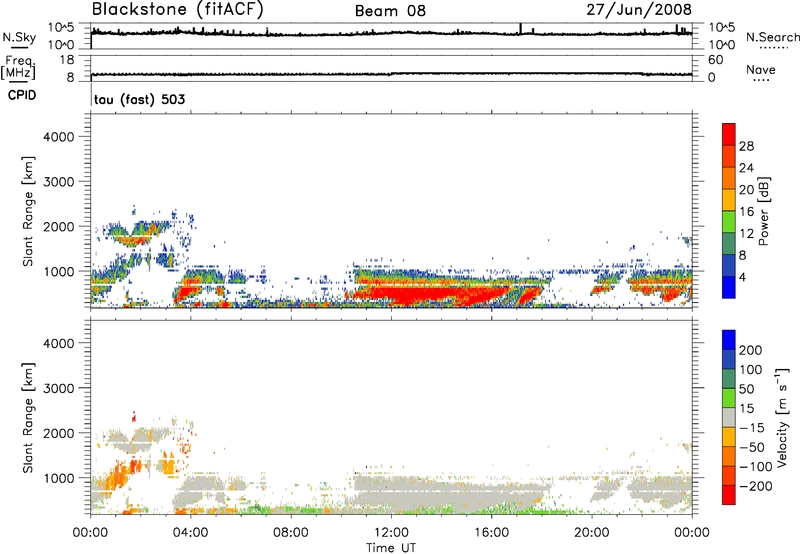
Task: Click the gray segment of the velocity colorbar
Action: click(x=729, y=417)
